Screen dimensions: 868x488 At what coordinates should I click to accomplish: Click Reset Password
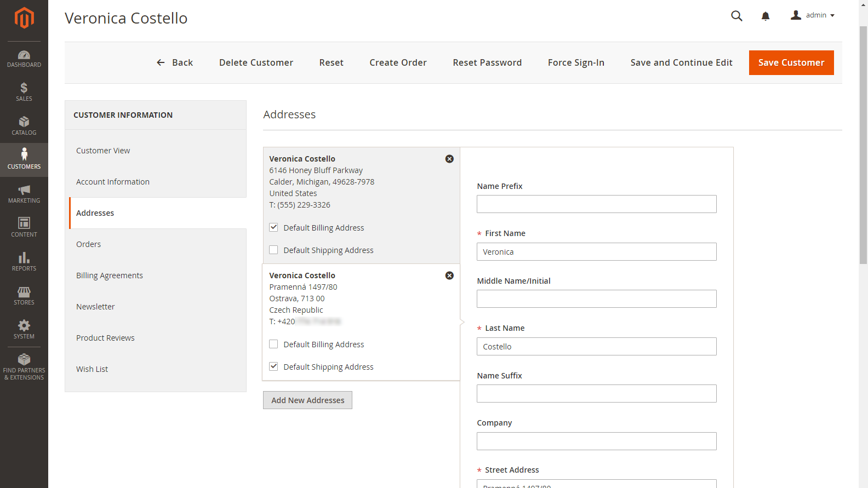click(x=487, y=62)
